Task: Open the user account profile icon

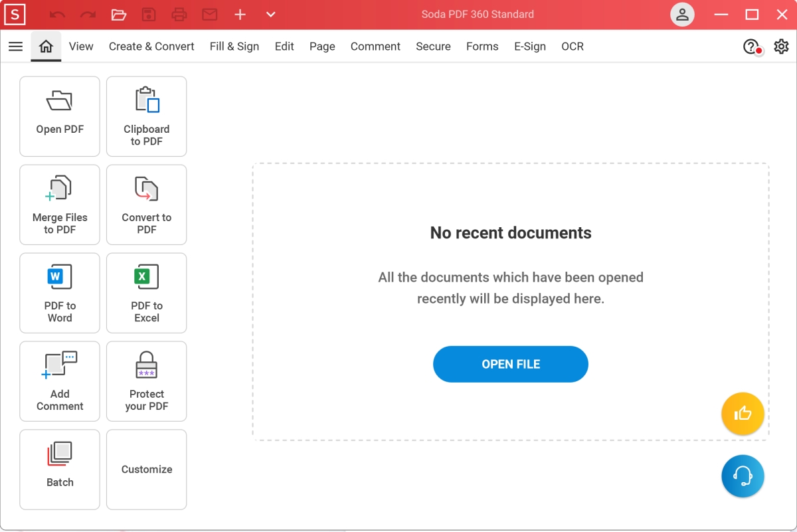Action: coord(682,15)
